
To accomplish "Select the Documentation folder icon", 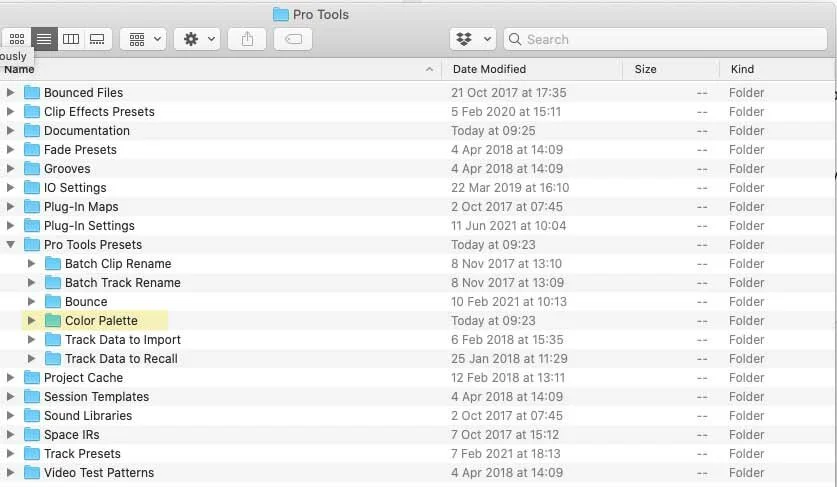I will click(x=32, y=130).
